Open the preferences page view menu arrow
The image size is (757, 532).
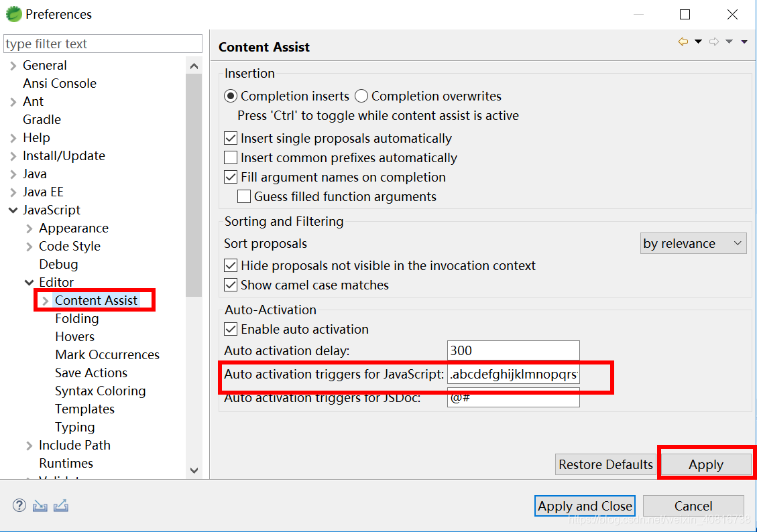744,42
